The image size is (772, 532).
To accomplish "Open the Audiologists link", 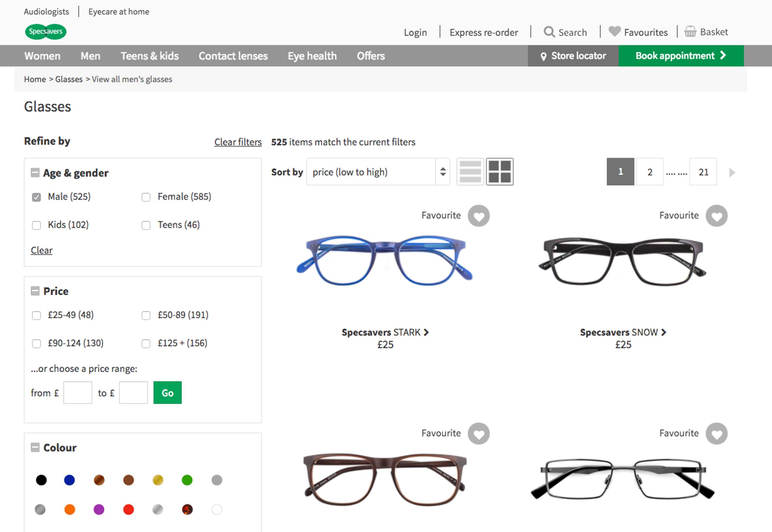I will coord(46,12).
